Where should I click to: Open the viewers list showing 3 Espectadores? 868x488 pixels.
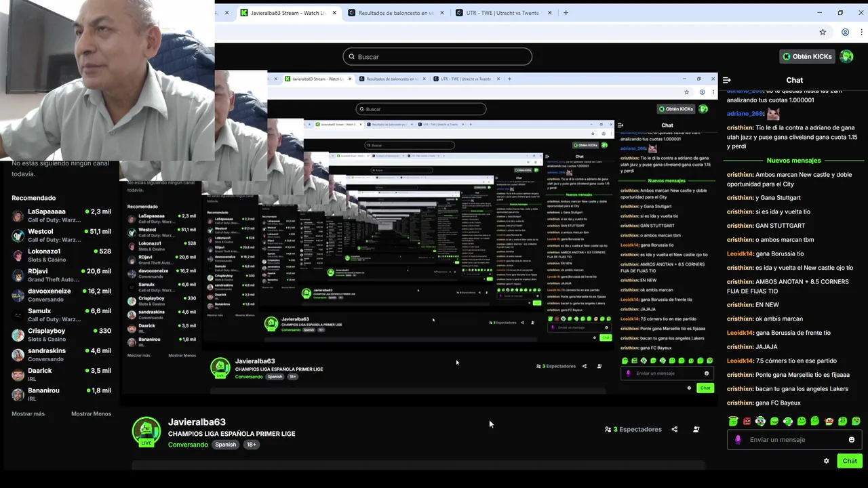[633, 429]
